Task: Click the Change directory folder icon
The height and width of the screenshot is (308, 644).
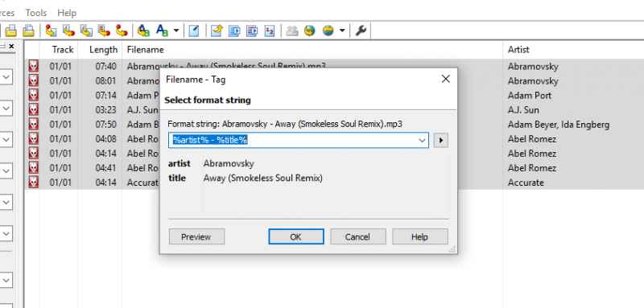Action: [11, 31]
